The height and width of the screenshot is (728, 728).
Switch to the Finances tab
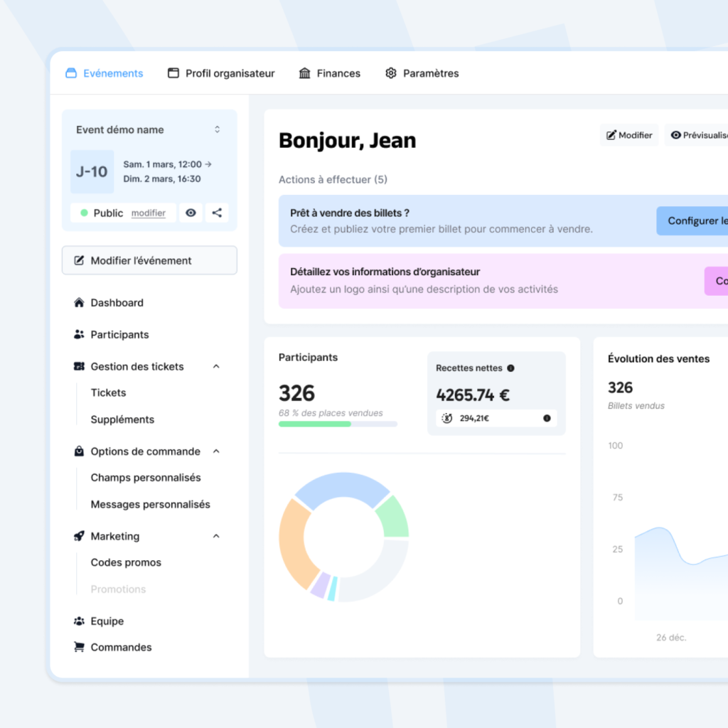330,73
